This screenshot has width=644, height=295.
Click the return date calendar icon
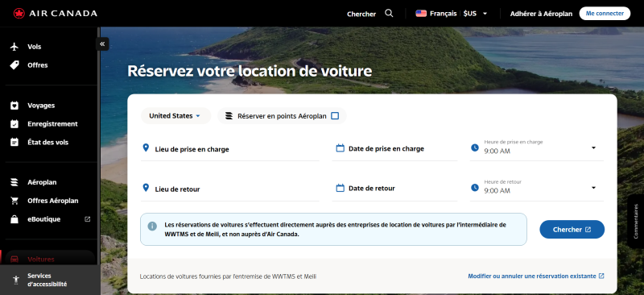point(340,188)
